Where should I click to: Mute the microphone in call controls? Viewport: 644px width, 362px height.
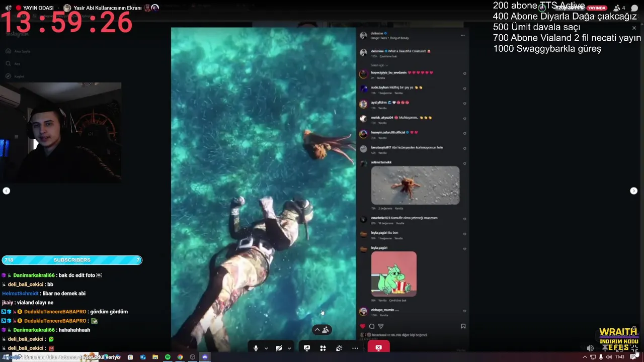[256, 348]
